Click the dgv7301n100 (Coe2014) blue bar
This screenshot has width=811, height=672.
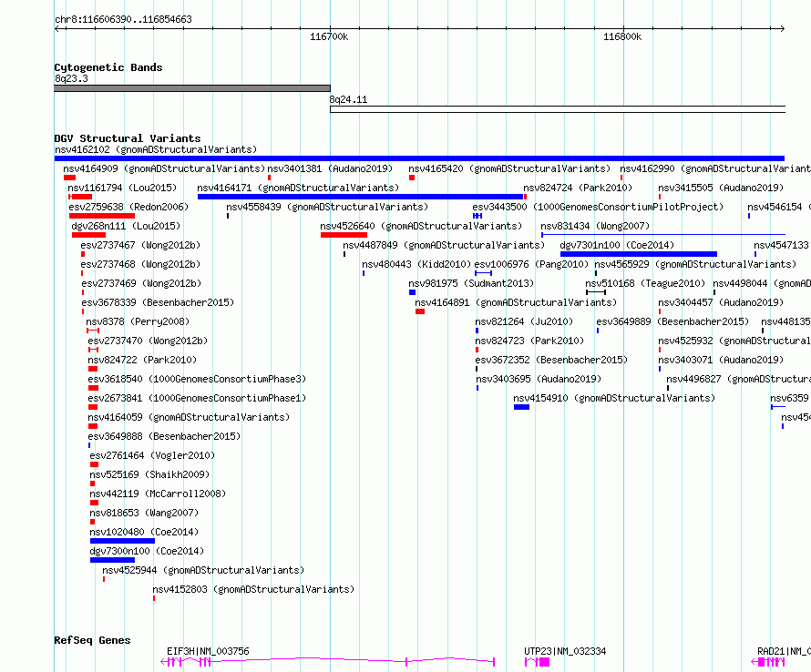click(x=638, y=254)
